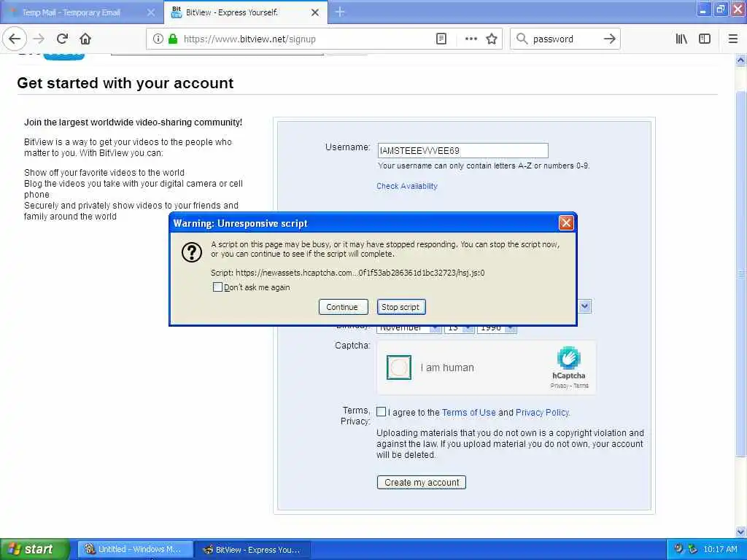
Task: Click the vertical scrollbar thumb
Action: click(741, 274)
